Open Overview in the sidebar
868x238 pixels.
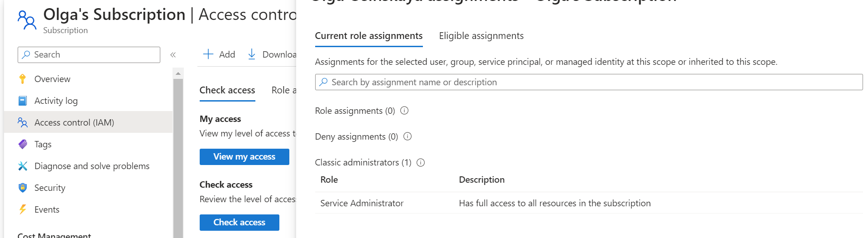(x=88, y=79)
